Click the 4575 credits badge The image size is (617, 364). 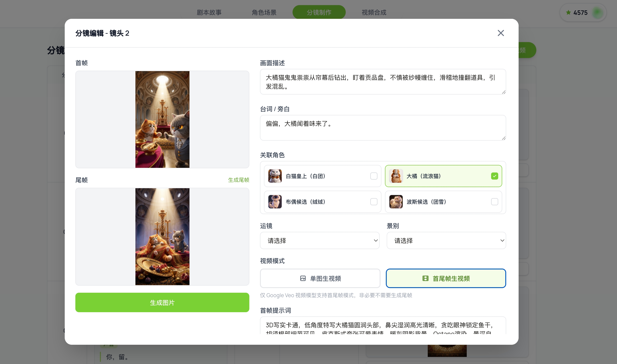pyautogui.click(x=583, y=12)
